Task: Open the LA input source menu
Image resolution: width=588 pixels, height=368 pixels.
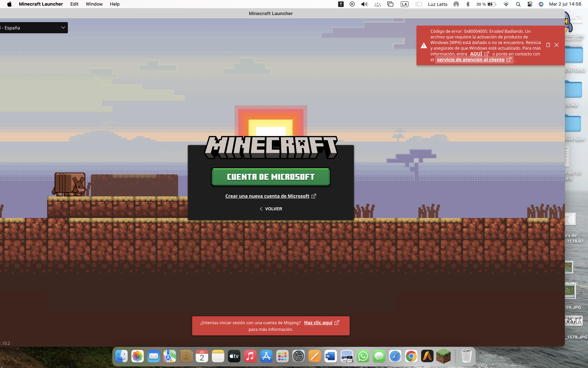Action: point(404,4)
